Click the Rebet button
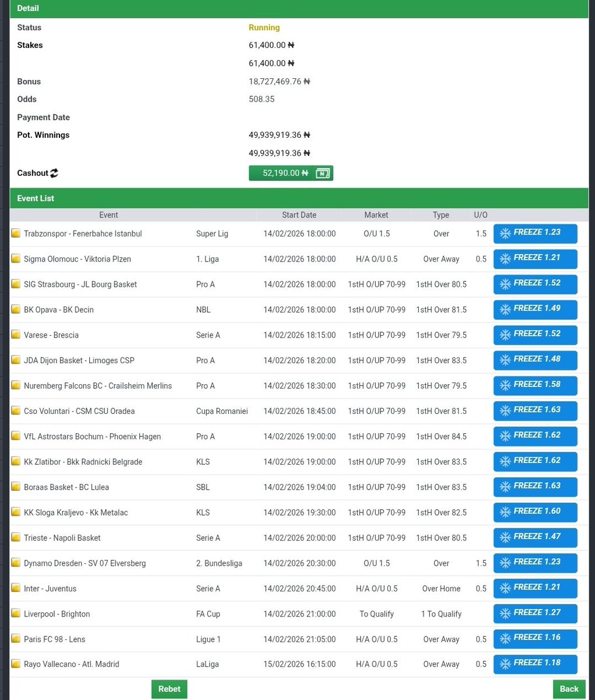 coord(170,689)
